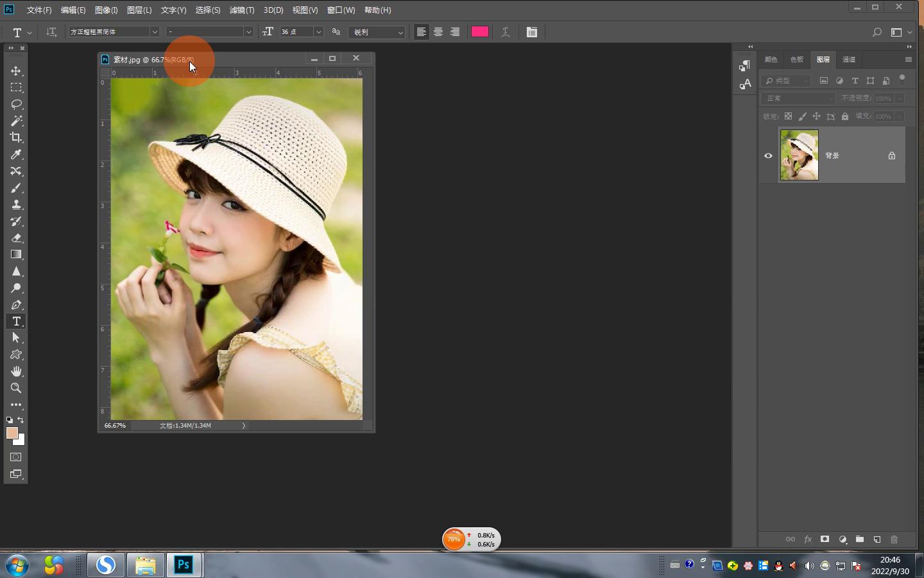This screenshot has width=924, height=578.
Task: Click the 背景 layer thumbnail
Action: (x=799, y=155)
